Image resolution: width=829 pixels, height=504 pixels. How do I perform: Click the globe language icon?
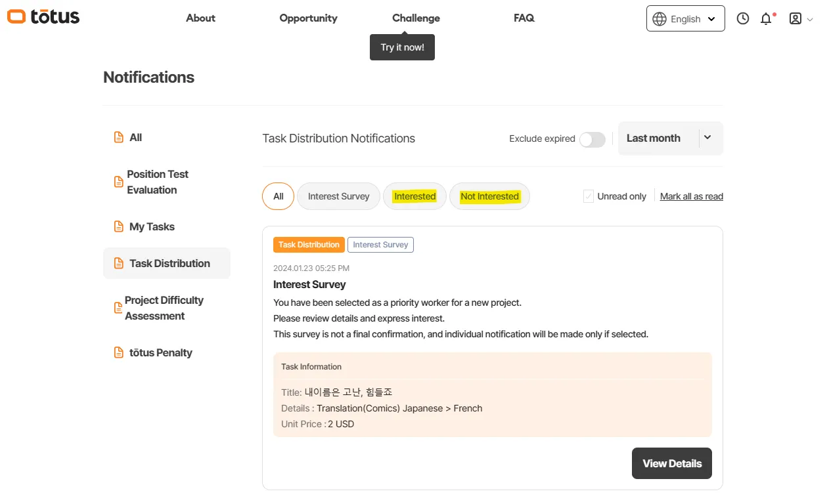point(660,19)
